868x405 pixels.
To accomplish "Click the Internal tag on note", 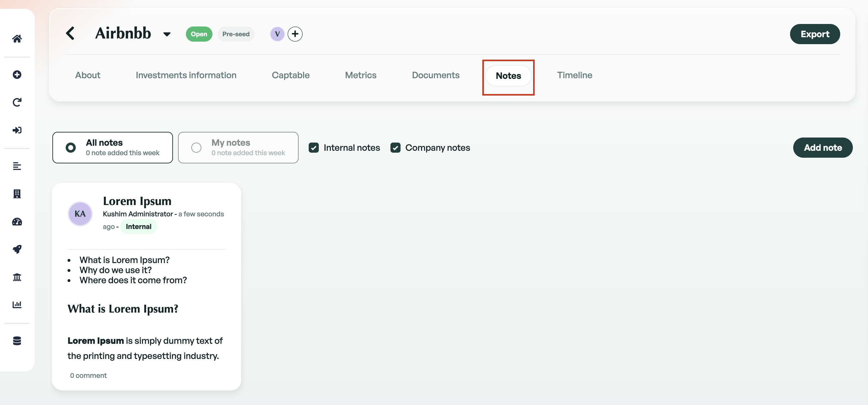I will point(139,226).
